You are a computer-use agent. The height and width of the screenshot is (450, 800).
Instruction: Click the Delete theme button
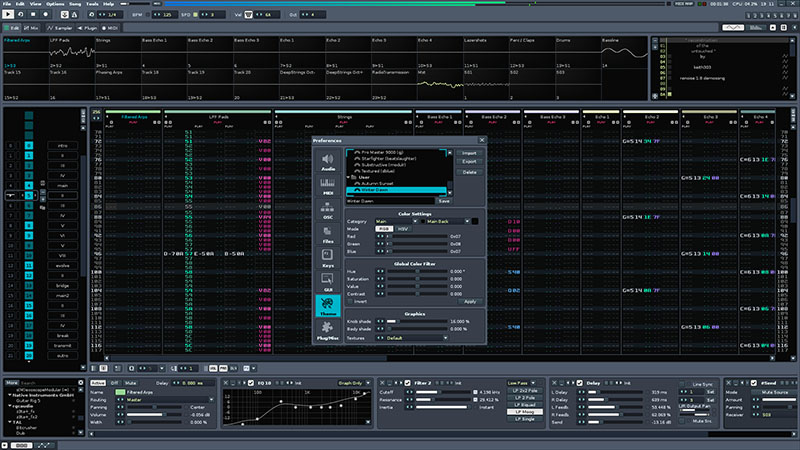pyautogui.click(x=469, y=172)
